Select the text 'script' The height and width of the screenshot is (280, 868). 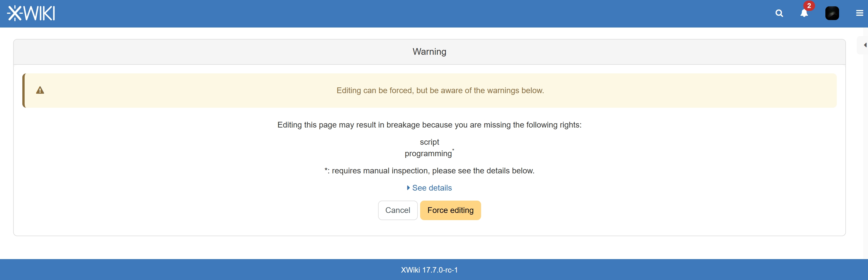tap(429, 142)
